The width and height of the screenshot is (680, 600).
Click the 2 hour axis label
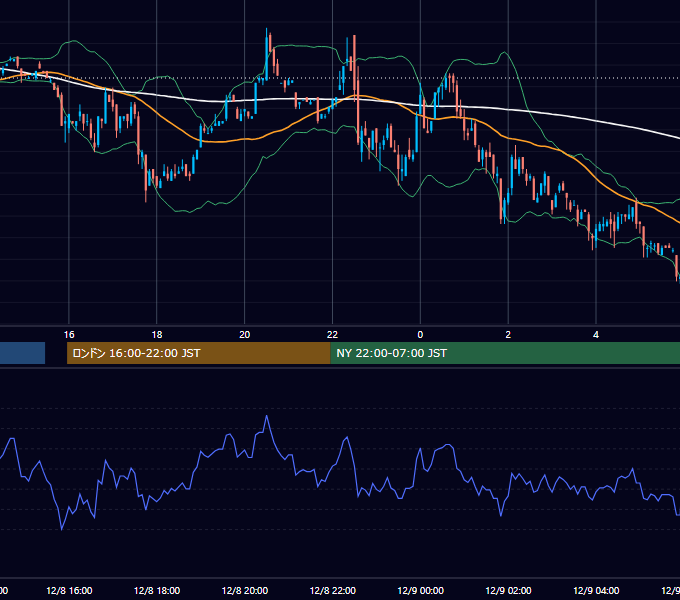(508, 335)
